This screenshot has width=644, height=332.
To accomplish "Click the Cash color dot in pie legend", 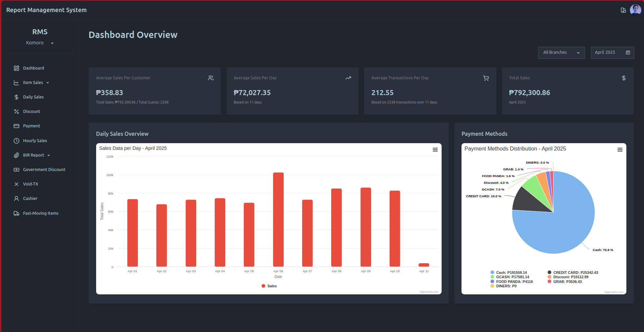I will (x=492, y=273).
